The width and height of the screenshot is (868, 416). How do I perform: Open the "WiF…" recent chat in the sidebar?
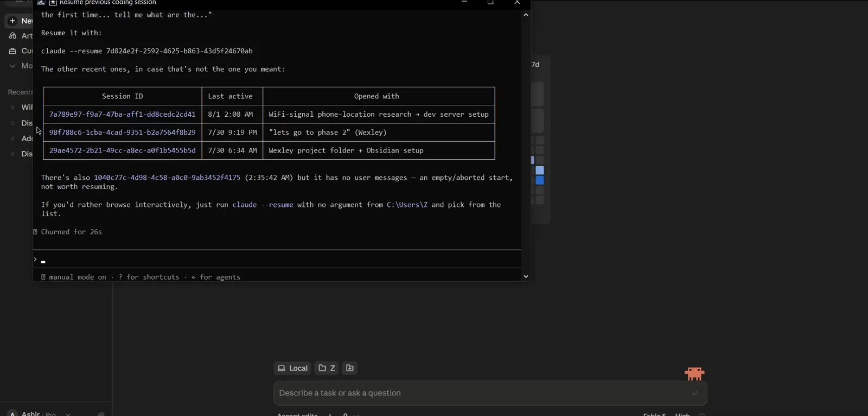tap(20, 108)
